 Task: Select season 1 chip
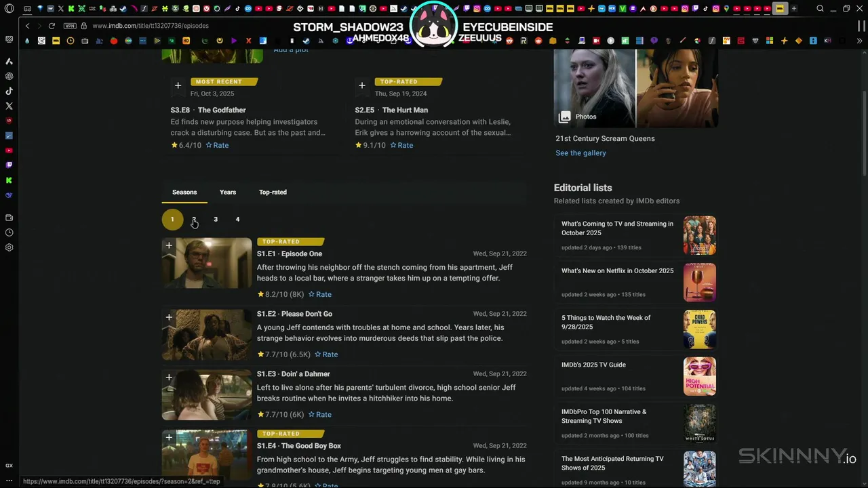click(x=172, y=220)
